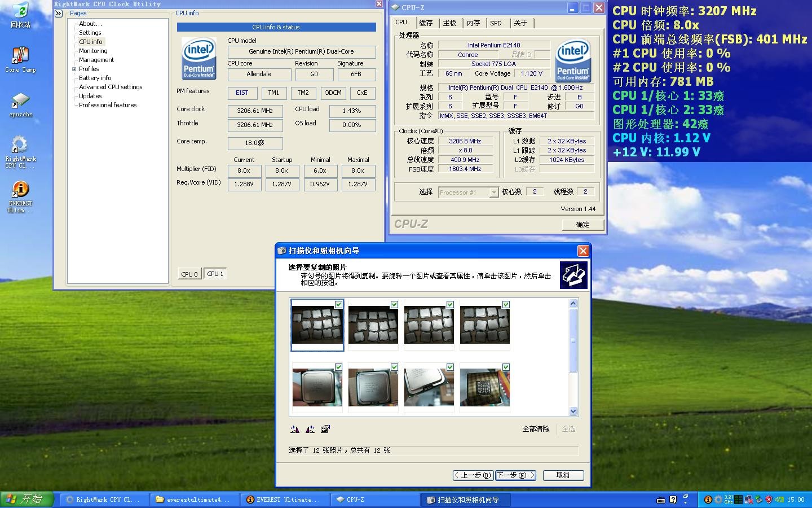
Task: Click 取消 (Cancel) in the scanner wizard
Action: tap(563, 475)
